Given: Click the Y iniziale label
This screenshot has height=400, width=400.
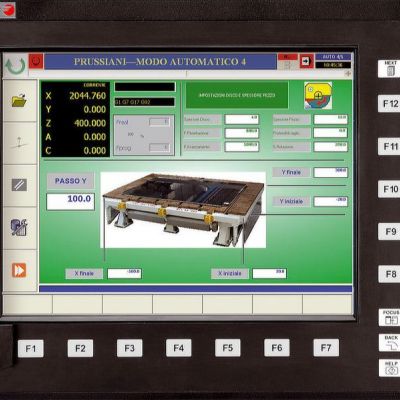Looking at the screenshot, I should (291, 201).
